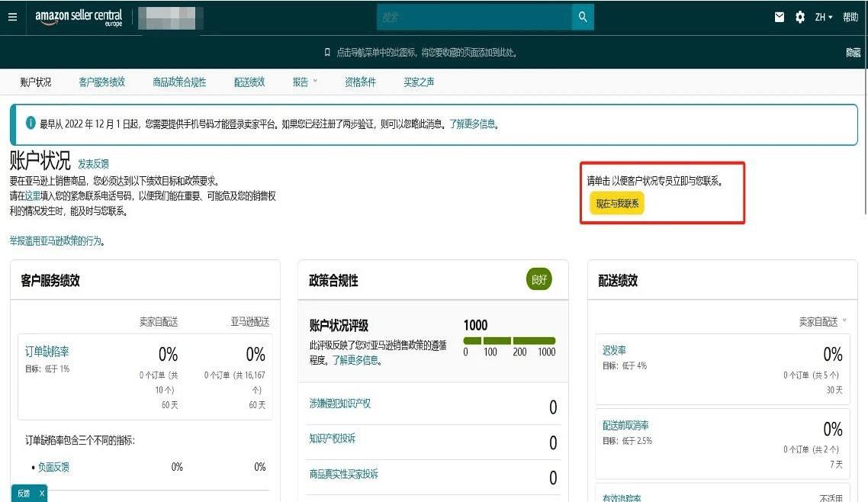Click the search magnifying glass icon
The width and height of the screenshot is (868, 502).
(582, 16)
